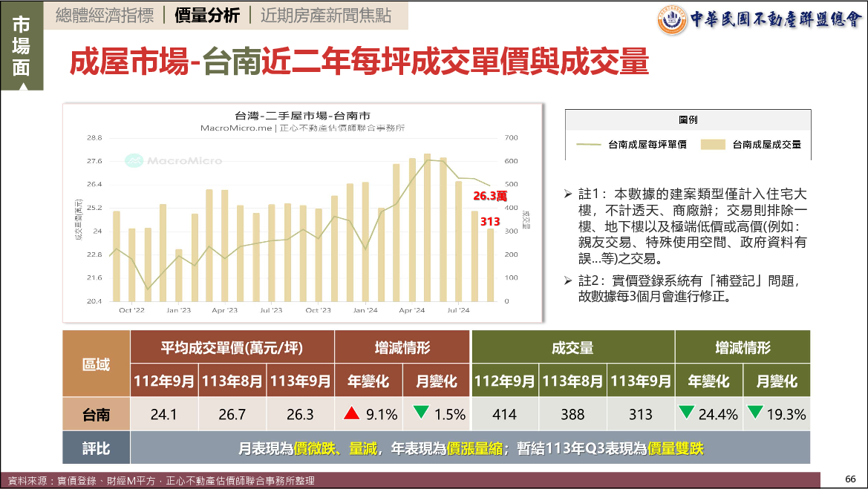Click the 中華民國不動產聯盟總會 circular logo emblem

click(672, 20)
